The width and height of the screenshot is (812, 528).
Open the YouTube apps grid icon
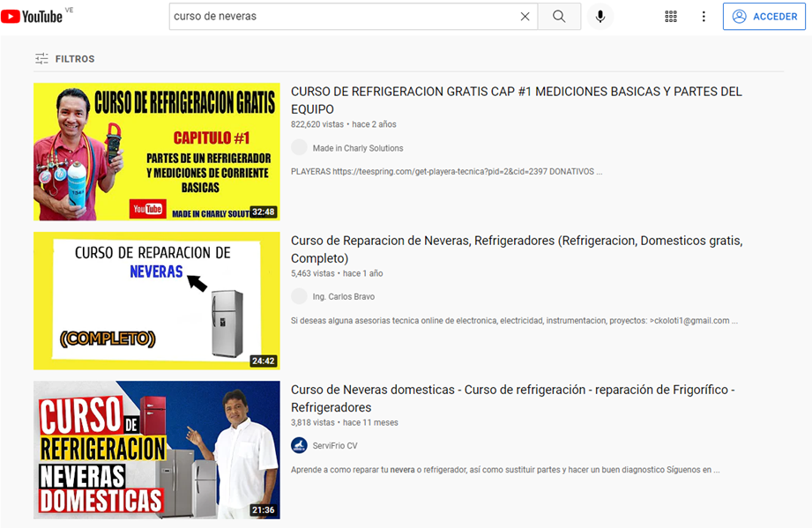pyautogui.click(x=671, y=17)
